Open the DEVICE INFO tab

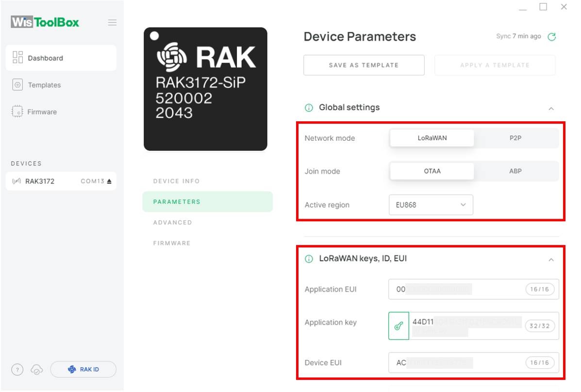point(176,181)
